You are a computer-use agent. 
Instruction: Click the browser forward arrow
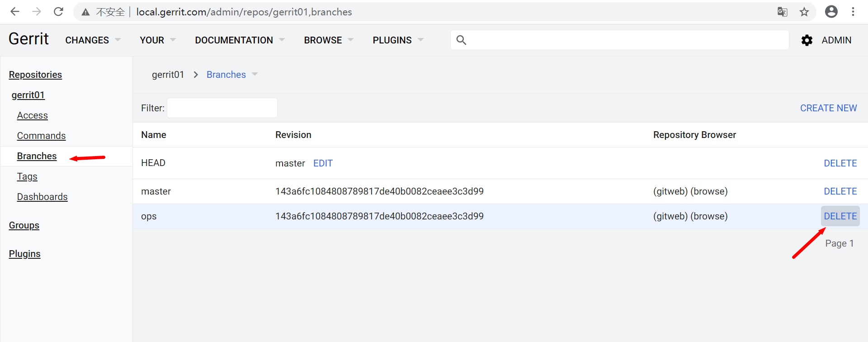click(x=37, y=12)
